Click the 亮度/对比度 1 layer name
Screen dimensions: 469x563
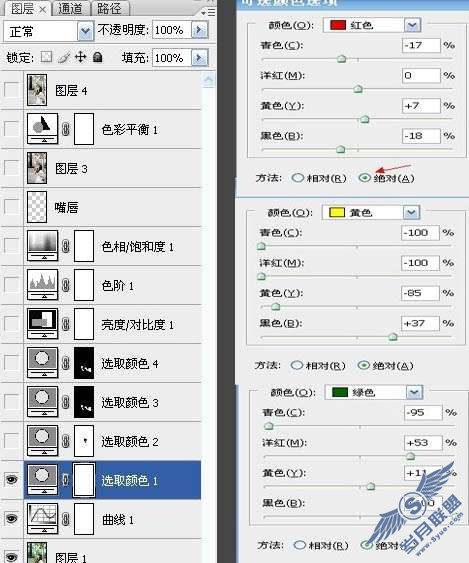[138, 325]
